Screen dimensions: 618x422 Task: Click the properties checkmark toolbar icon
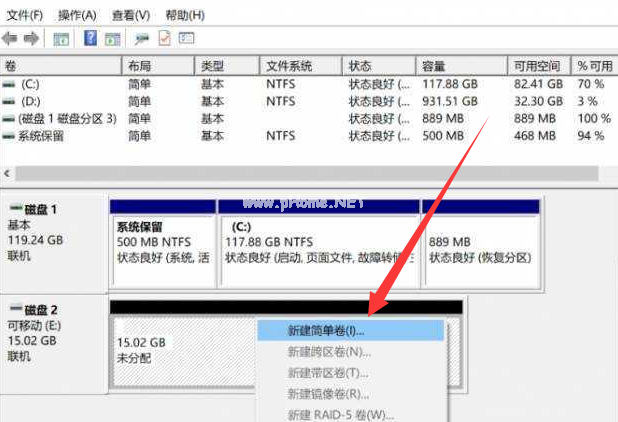pyautogui.click(x=163, y=38)
